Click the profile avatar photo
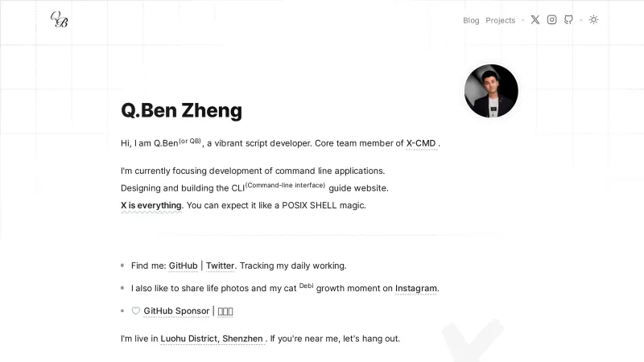 click(x=491, y=91)
